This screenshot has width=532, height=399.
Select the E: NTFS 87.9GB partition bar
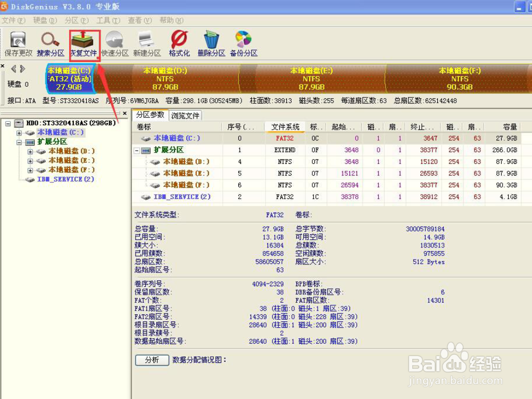tap(312, 79)
